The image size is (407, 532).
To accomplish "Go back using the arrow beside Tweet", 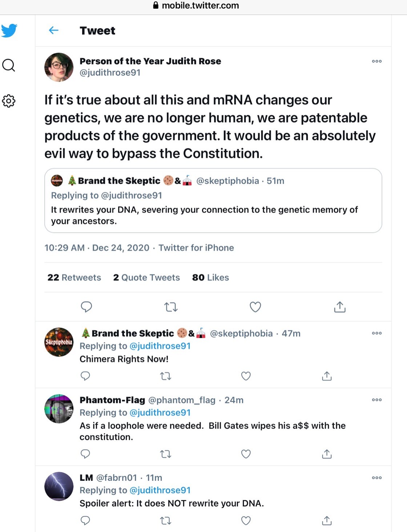I will (54, 31).
